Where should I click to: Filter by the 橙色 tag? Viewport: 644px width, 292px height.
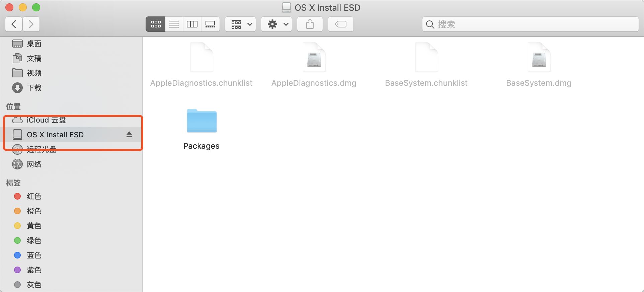tap(71, 211)
